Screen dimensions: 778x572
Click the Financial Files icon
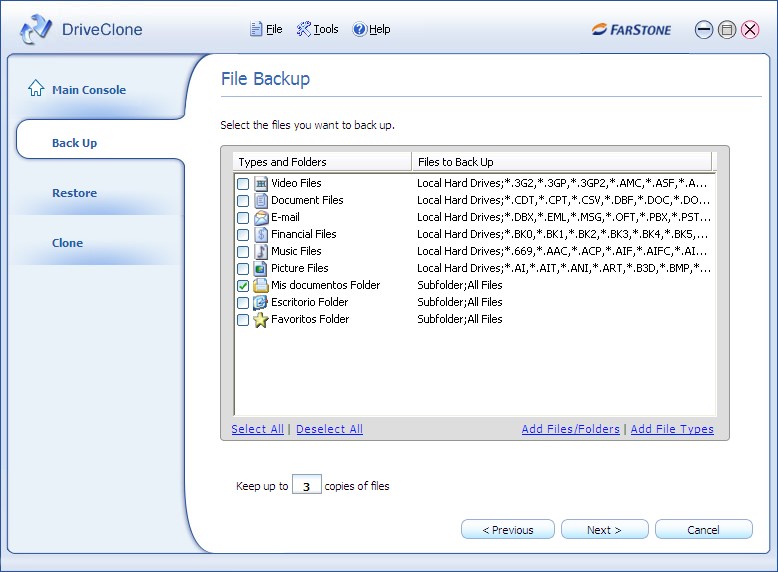261,235
